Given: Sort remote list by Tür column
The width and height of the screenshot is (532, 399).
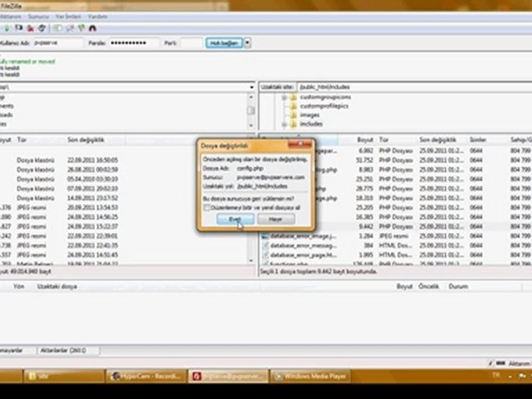Looking at the screenshot, I should pyautogui.click(x=383, y=140).
